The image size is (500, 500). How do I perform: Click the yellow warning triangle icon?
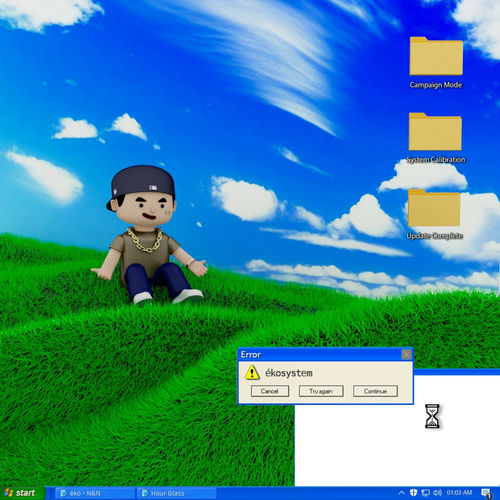252,373
